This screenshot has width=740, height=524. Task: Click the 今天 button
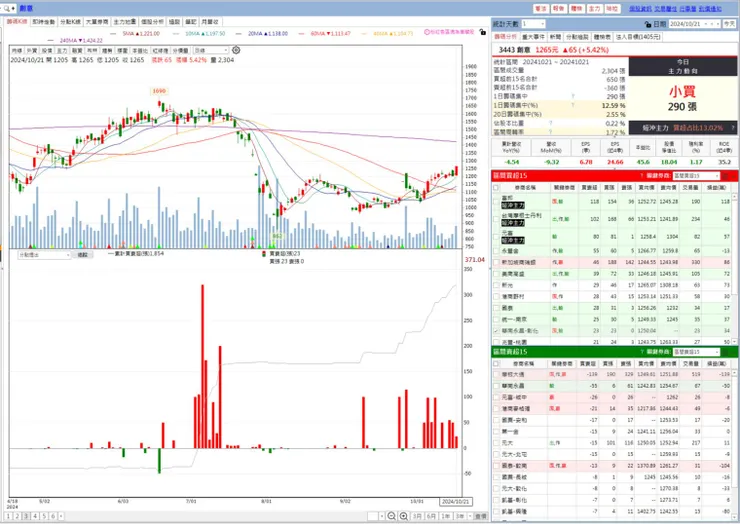tap(730, 24)
